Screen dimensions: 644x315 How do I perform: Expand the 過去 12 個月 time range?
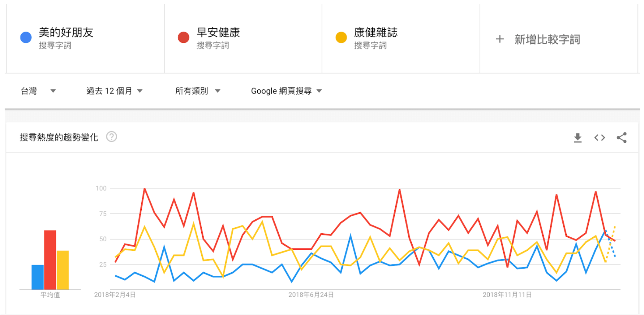(114, 91)
